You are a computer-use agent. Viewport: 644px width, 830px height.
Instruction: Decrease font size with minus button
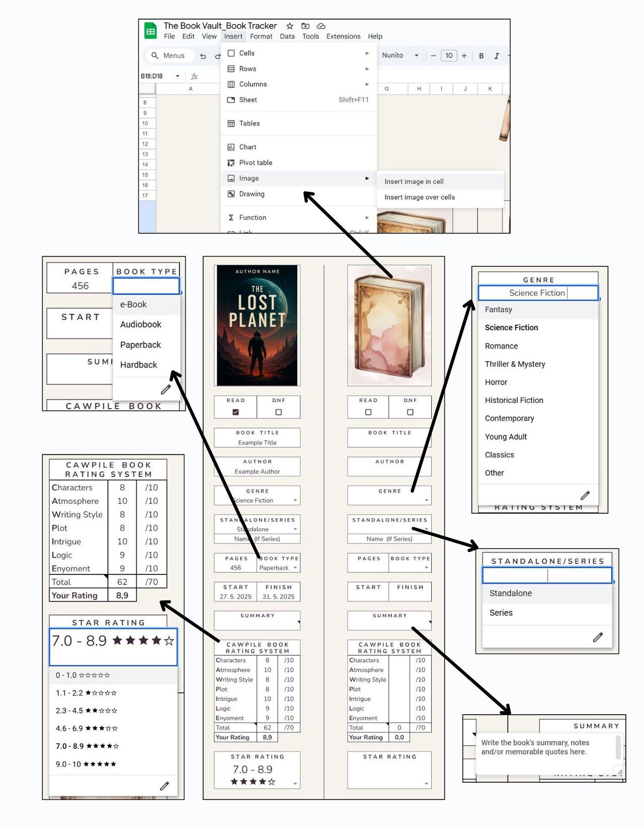(433, 56)
